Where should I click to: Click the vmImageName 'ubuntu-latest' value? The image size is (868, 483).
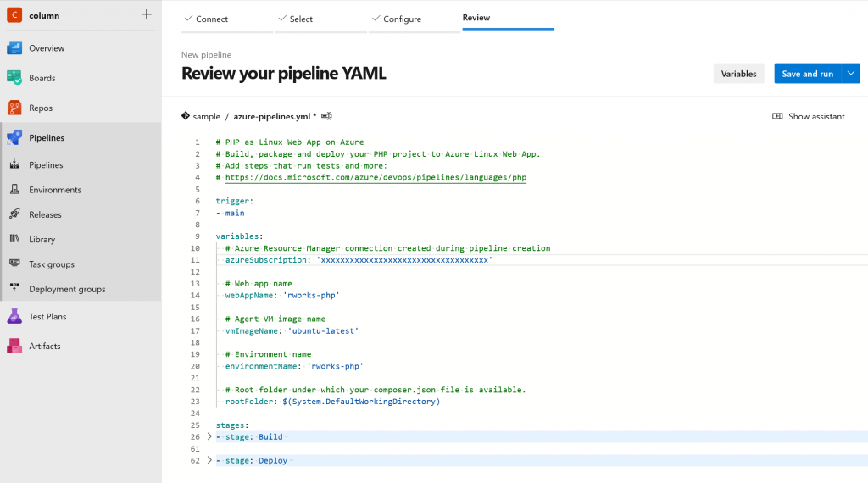[323, 330]
